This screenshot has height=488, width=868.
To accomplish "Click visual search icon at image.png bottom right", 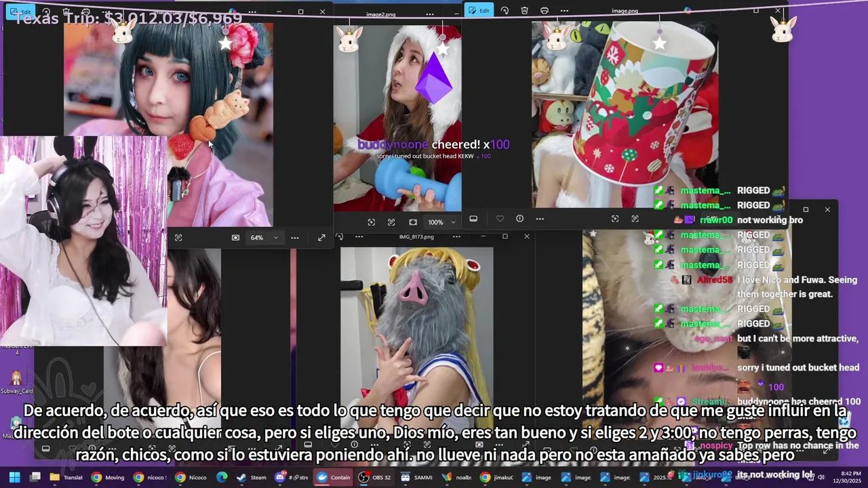I will click(x=615, y=219).
